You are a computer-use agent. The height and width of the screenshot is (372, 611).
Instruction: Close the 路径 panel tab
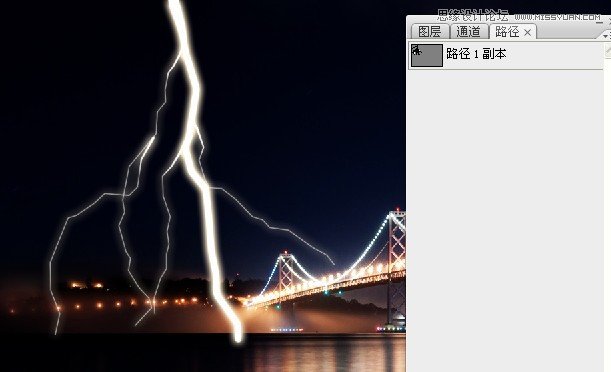tap(528, 32)
